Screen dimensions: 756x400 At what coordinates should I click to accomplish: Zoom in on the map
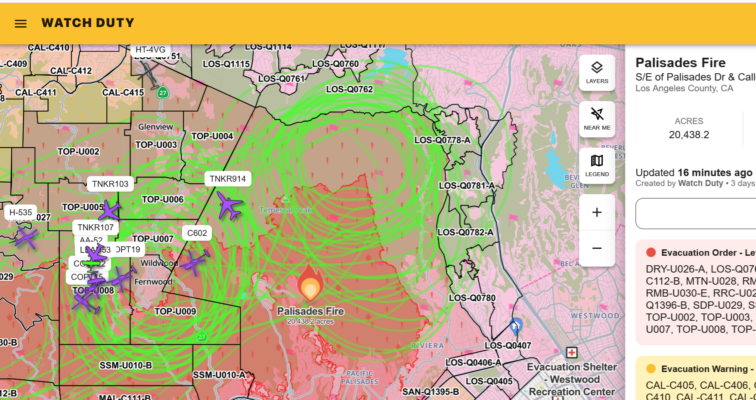pyautogui.click(x=596, y=212)
